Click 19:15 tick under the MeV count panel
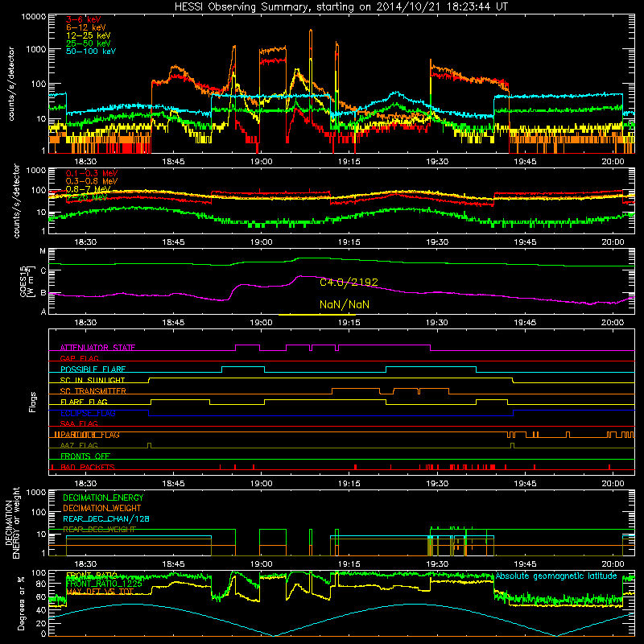This screenshot has width=644, height=644. [349, 242]
